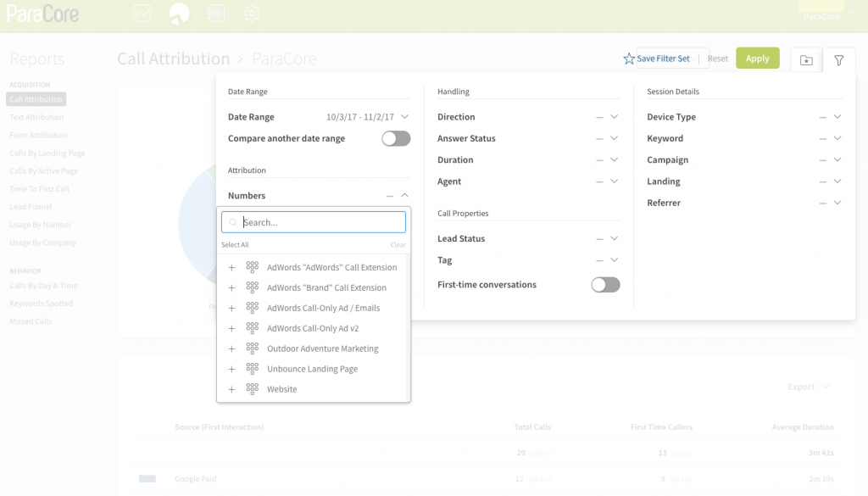
Task: Expand the Tag filter
Action: pos(614,260)
